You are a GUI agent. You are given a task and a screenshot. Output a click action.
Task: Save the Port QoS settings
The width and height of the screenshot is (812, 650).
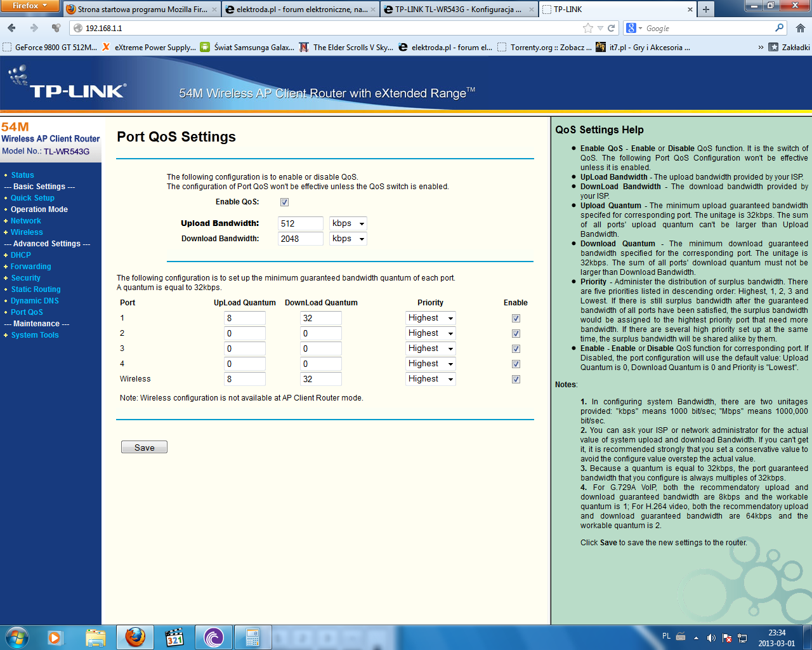[x=144, y=447]
